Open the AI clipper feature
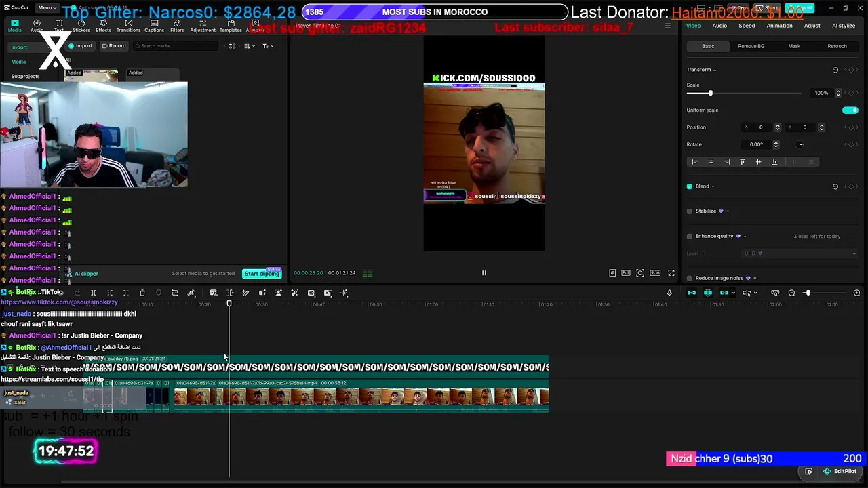Viewport: 868px width, 488px height. (82, 274)
